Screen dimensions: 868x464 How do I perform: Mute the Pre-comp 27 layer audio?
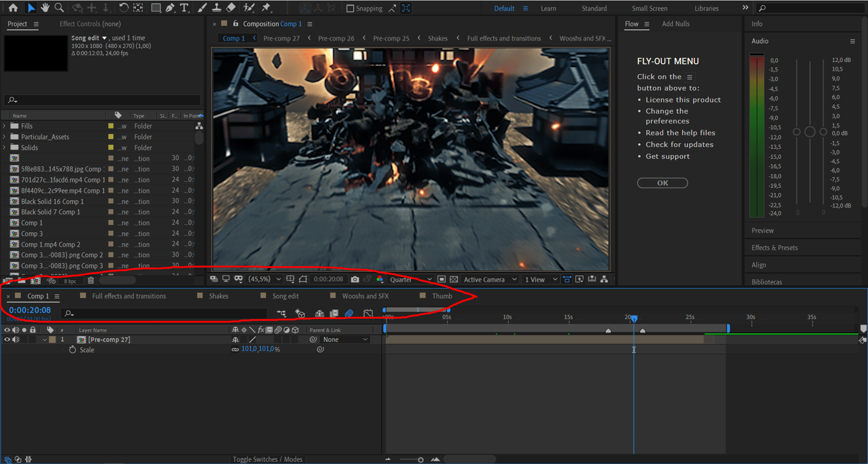click(16, 339)
